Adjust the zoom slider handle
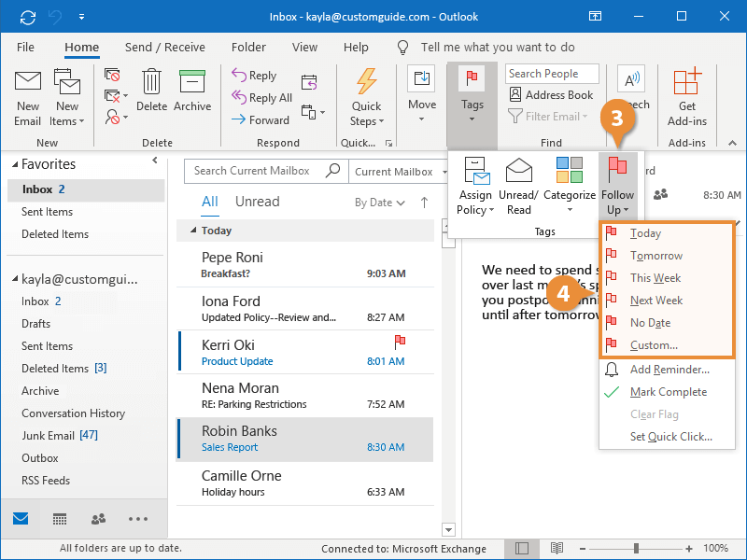The width and height of the screenshot is (747, 560). click(x=636, y=548)
